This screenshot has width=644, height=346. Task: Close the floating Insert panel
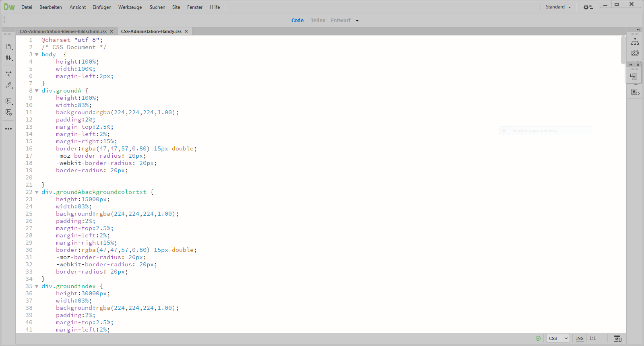(638, 65)
